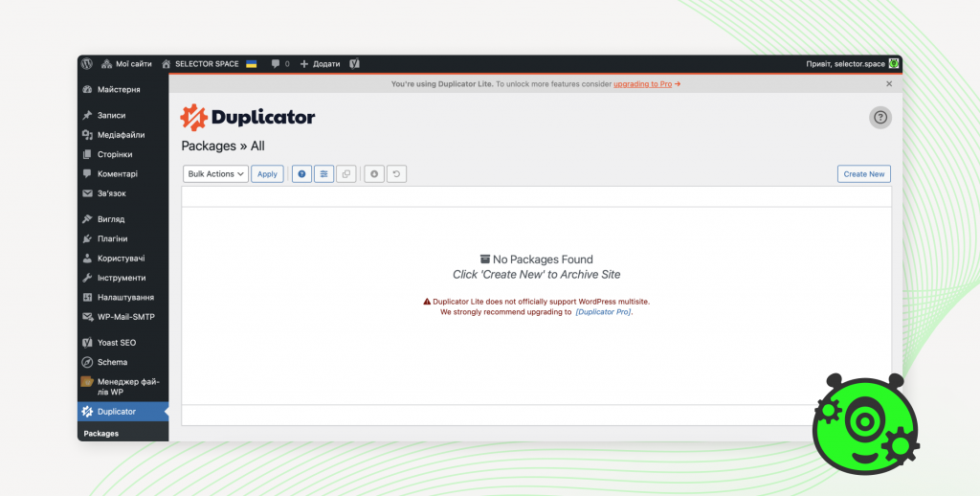Click the import arrow icon in toolbar
The image size is (980, 496).
374,174
